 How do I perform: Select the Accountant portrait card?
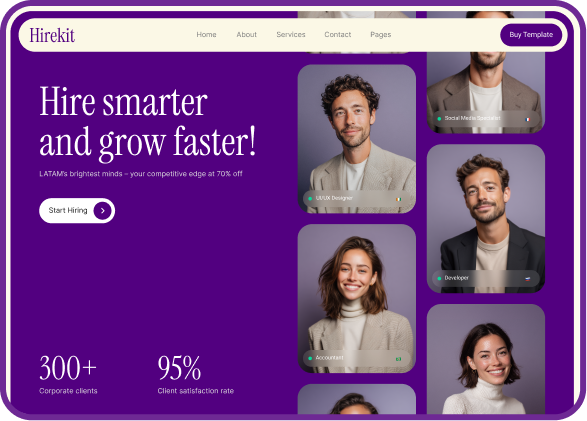[x=357, y=299]
